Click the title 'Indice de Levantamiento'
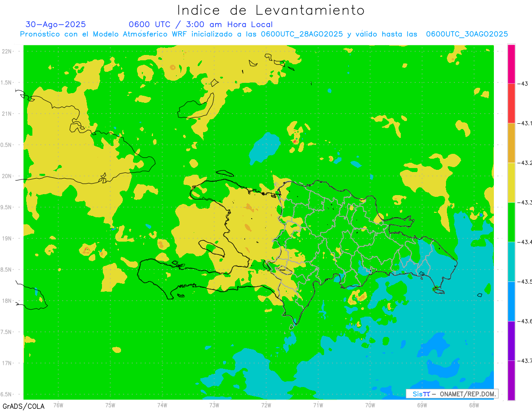The height and width of the screenshot is (411, 532). click(271, 10)
